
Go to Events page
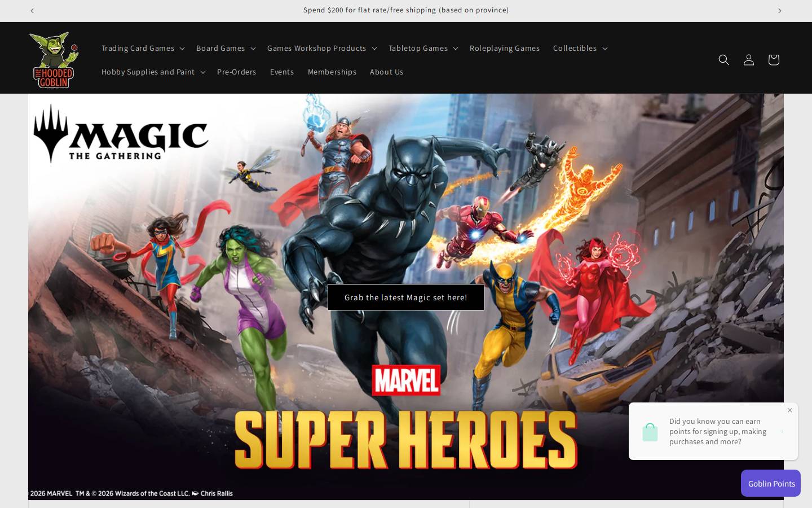pos(282,72)
